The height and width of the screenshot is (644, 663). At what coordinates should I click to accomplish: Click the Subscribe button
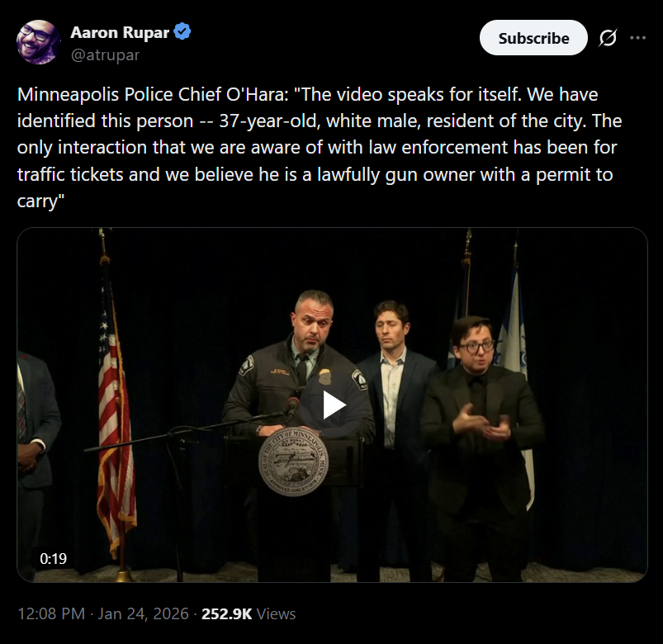point(533,38)
